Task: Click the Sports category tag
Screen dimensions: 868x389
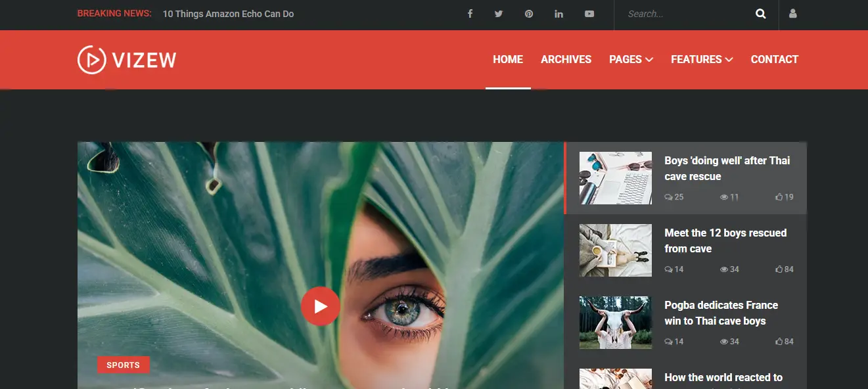Action: [124, 365]
